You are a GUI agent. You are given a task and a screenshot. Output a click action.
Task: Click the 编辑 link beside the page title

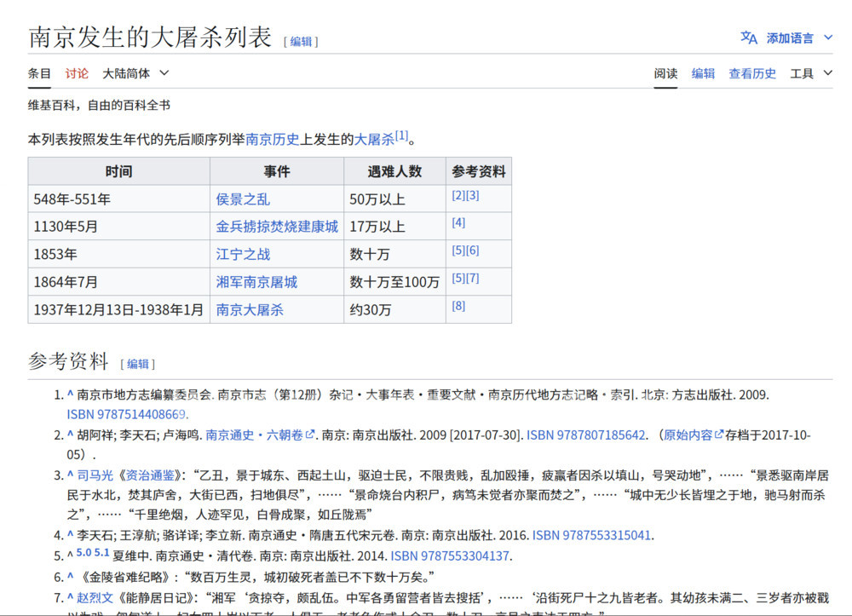[301, 41]
